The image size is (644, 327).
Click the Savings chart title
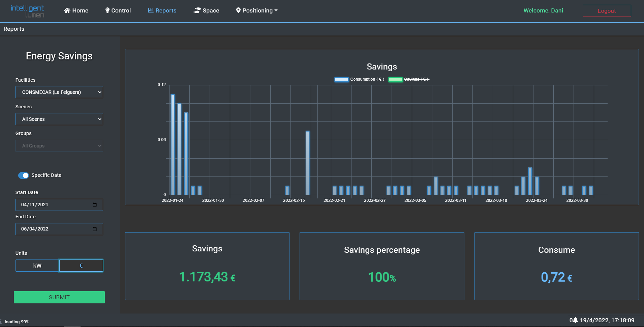[382, 67]
